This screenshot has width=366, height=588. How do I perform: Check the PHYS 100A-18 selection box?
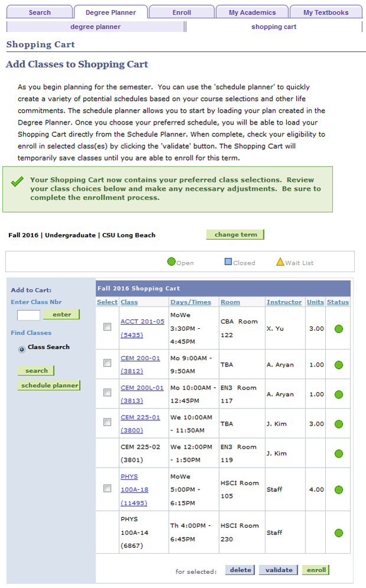pos(107,488)
